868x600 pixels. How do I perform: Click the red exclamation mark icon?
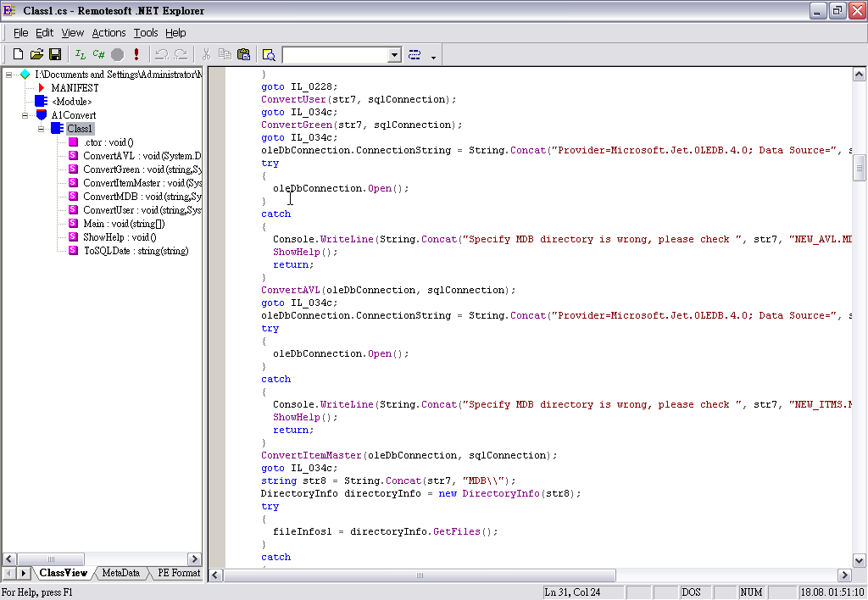coord(136,54)
